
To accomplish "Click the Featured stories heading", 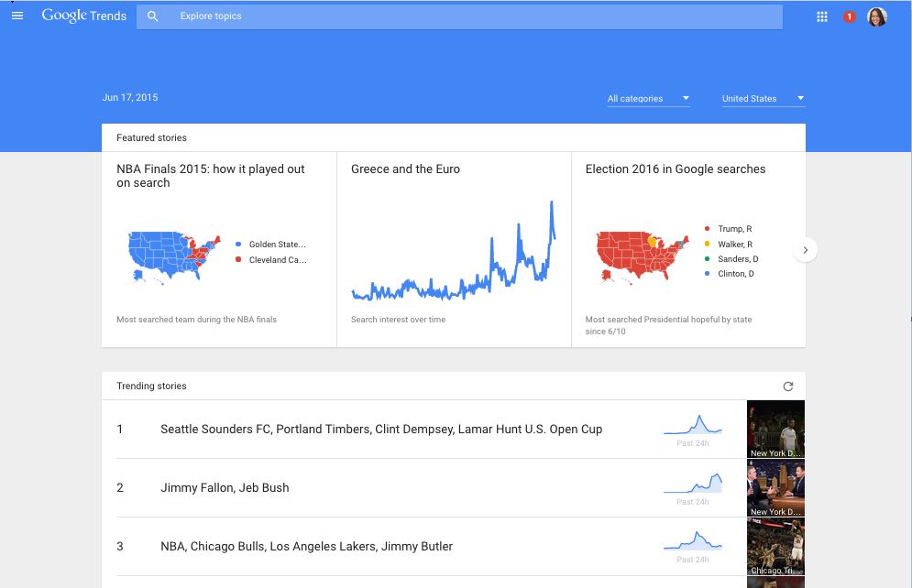I will (x=151, y=137).
